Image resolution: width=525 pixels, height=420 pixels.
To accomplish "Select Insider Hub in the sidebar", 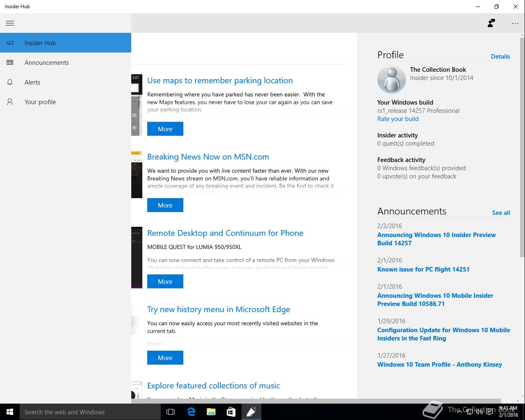I will point(66,43).
